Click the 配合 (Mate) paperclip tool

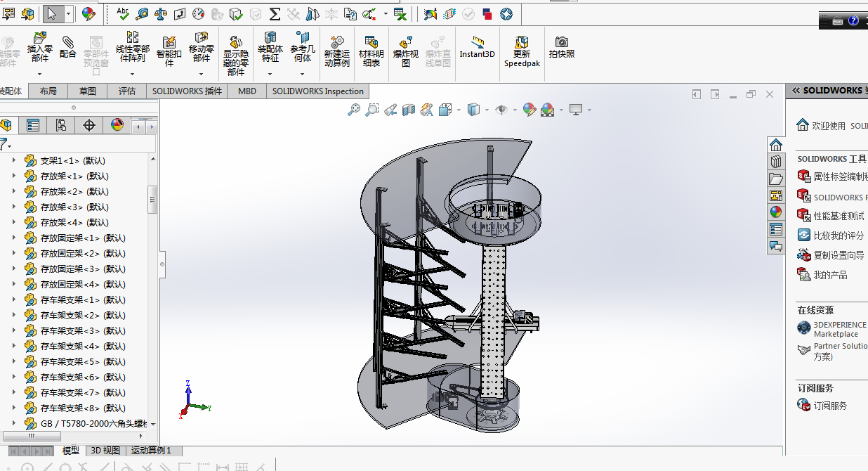tap(67, 46)
